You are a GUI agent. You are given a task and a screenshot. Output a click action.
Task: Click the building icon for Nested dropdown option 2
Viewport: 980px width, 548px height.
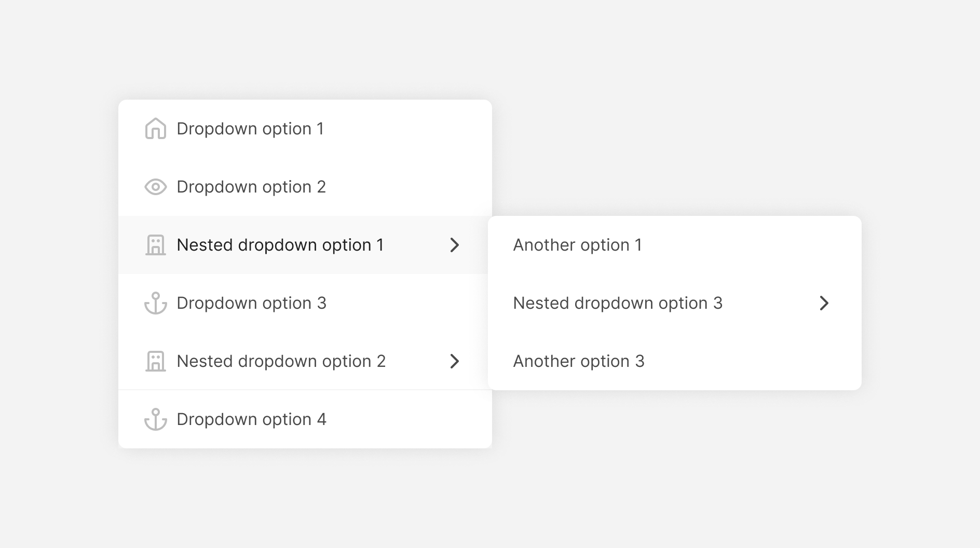(156, 361)
